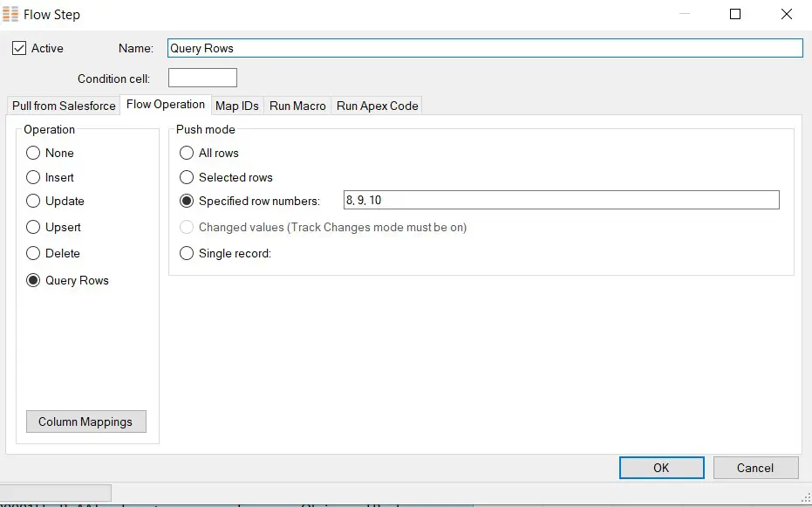Edit the specified row numbers field

pos(562,200)
